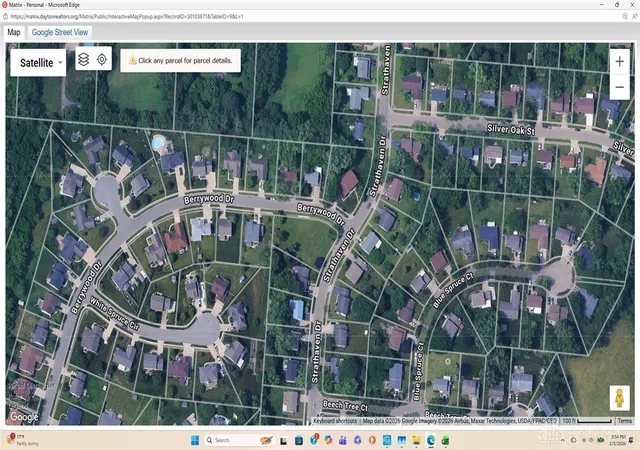Click the browser zoom magnifier icon
This screenshot has width=640, height=450.
pyautogui.click(x=625, y=16)
